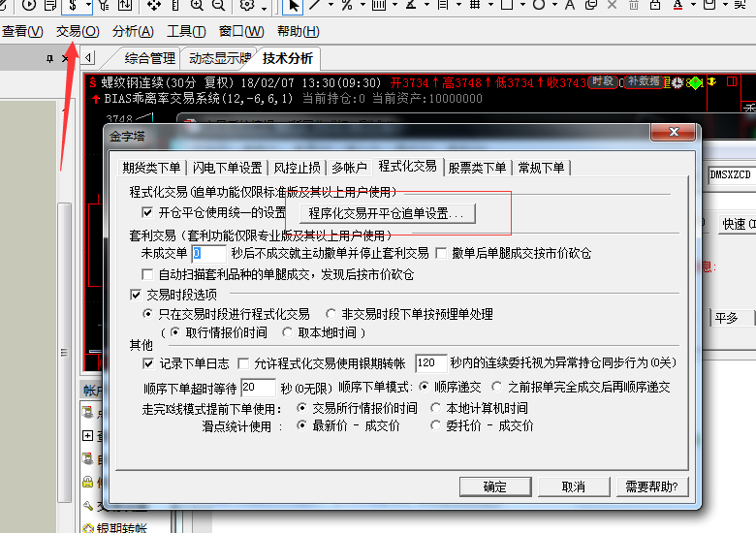Select the 取本地时间 radio button
Image resolution: width=756 pixels, height=533 pixels.
[287, 332]
